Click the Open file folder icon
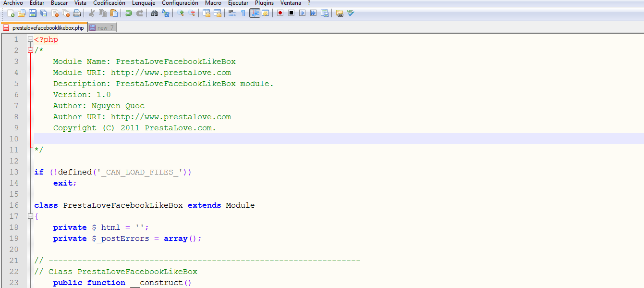This screenshot has width=644, height=288. click(x=22, y=13)
